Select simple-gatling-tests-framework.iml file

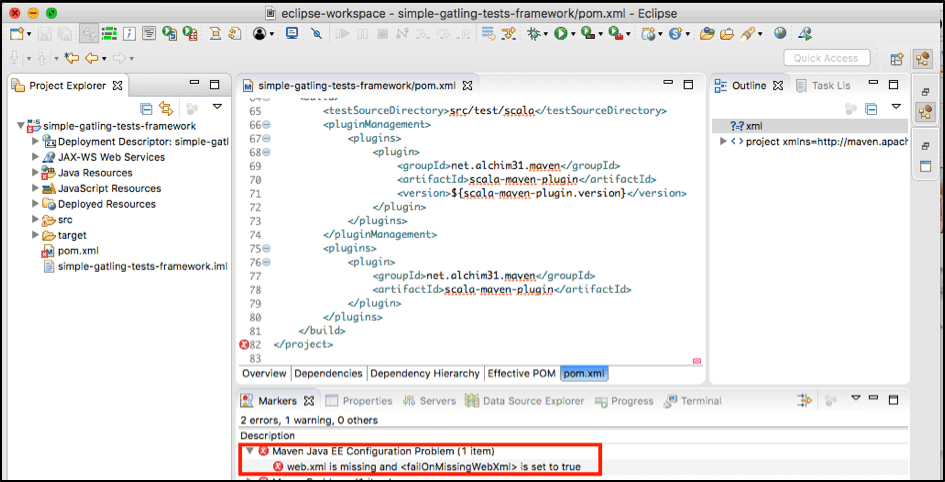coord(136,266)
